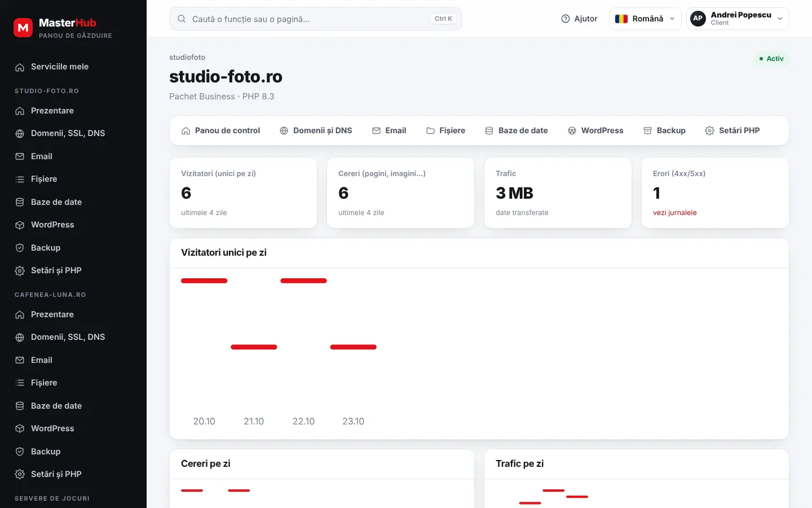Open Baze de date under CAFENEA-LUNA.RO
The height and width of the screenshot is (508, 812).
pos(73,406)
